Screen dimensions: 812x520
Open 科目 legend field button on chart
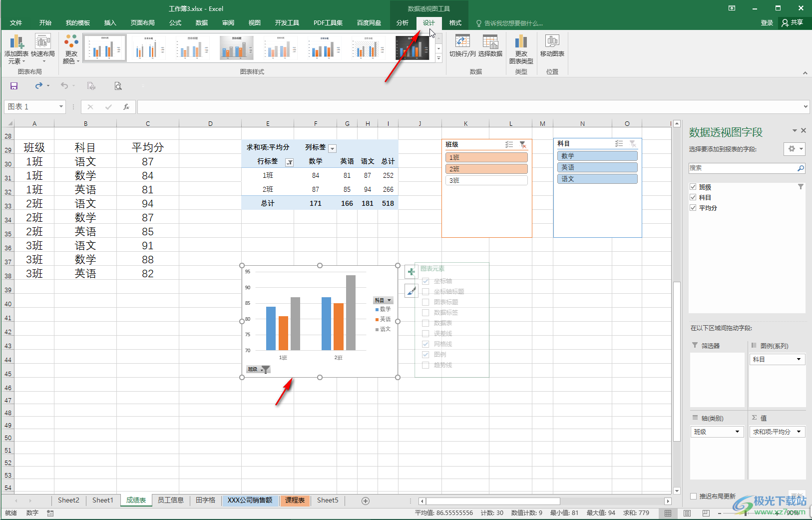383,300
